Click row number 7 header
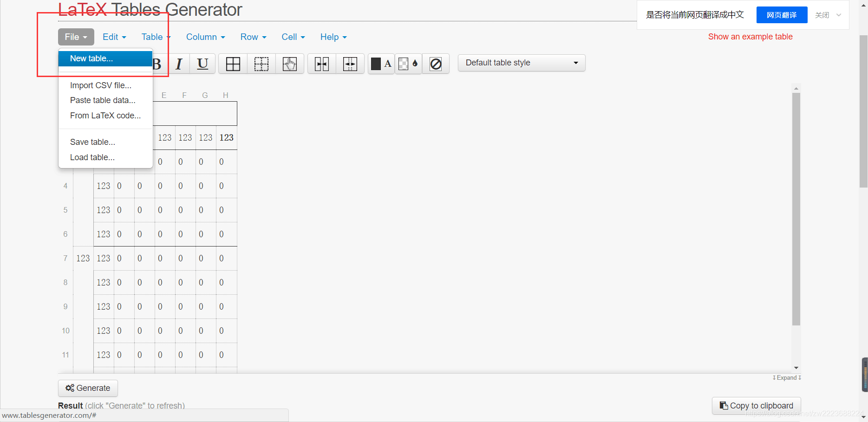Screen dimensions: 868x422 point(65,258)
